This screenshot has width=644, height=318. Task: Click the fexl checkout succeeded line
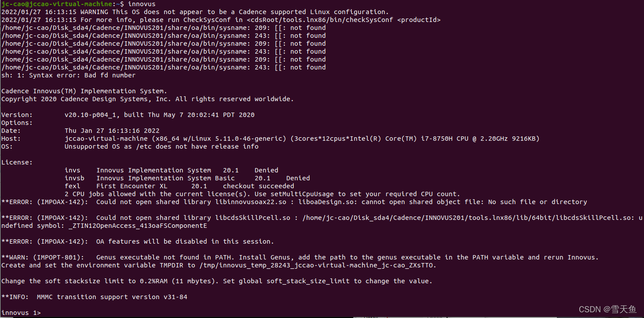tap(179, 186)
